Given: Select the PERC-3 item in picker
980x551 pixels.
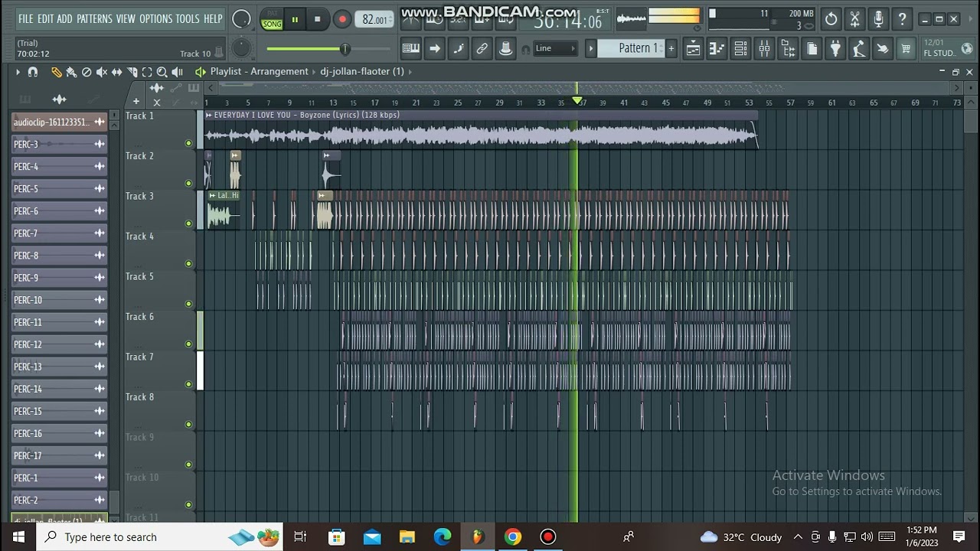Looking at the screenshot, I should 59,145.
